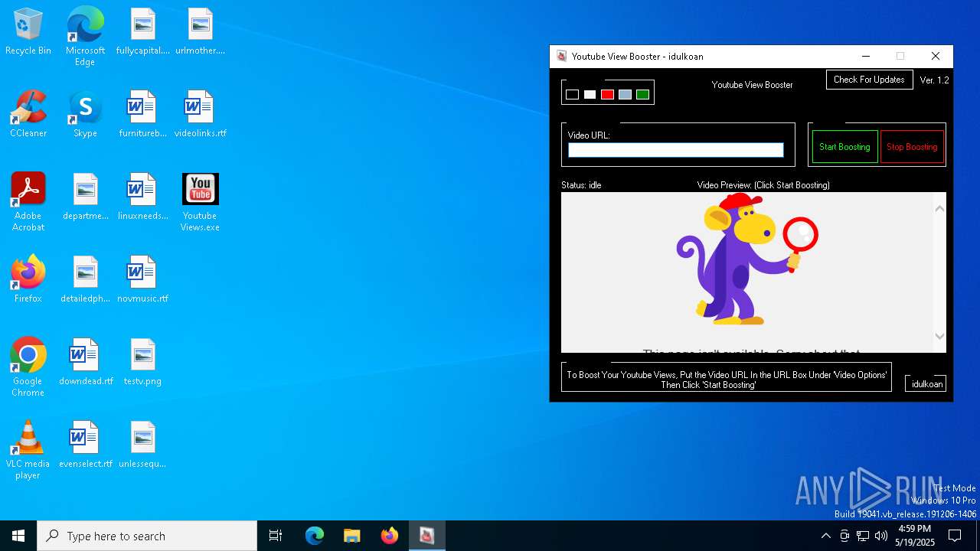
Task: Click the Start Boosting button
Action: pyautogui.click(x=844, y=147)
